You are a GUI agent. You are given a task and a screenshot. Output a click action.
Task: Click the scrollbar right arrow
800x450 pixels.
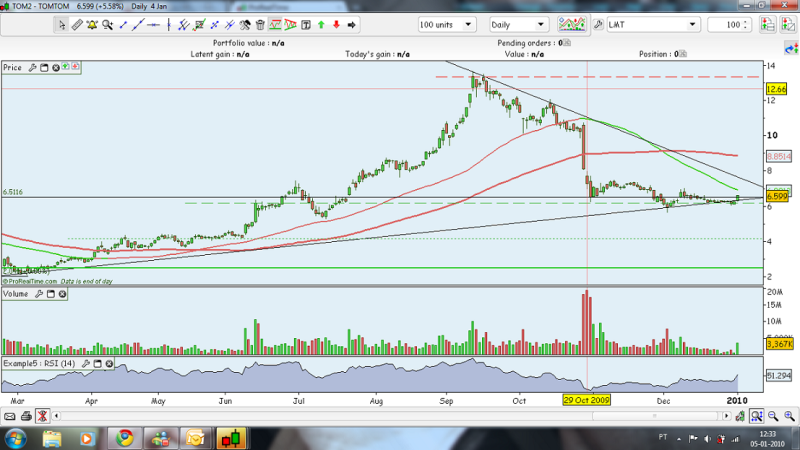(x=726, y=416)
